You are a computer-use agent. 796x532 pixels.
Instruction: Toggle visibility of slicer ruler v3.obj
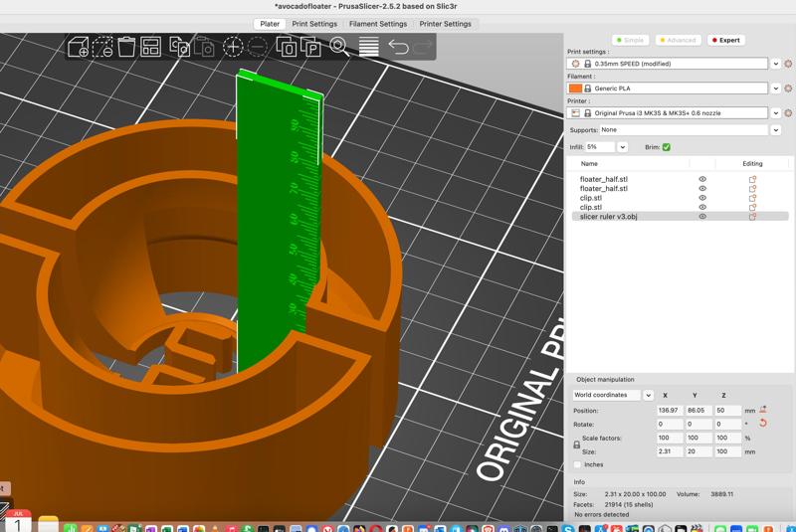702,217
